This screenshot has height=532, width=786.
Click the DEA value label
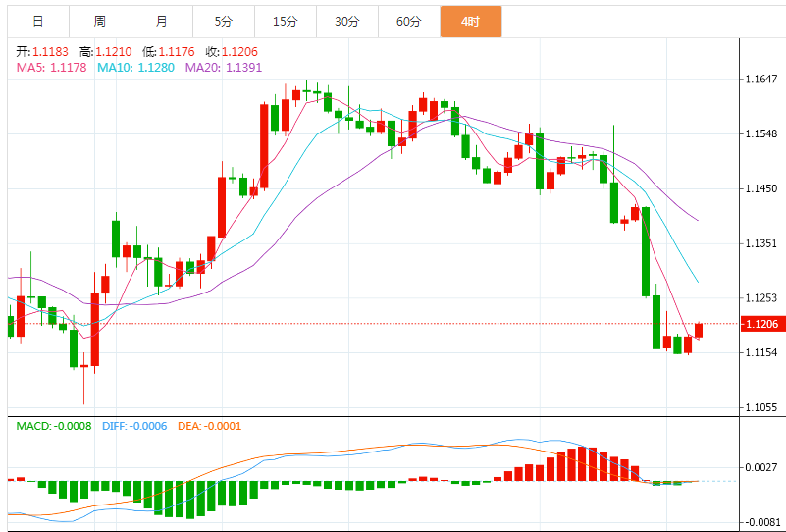208,426
